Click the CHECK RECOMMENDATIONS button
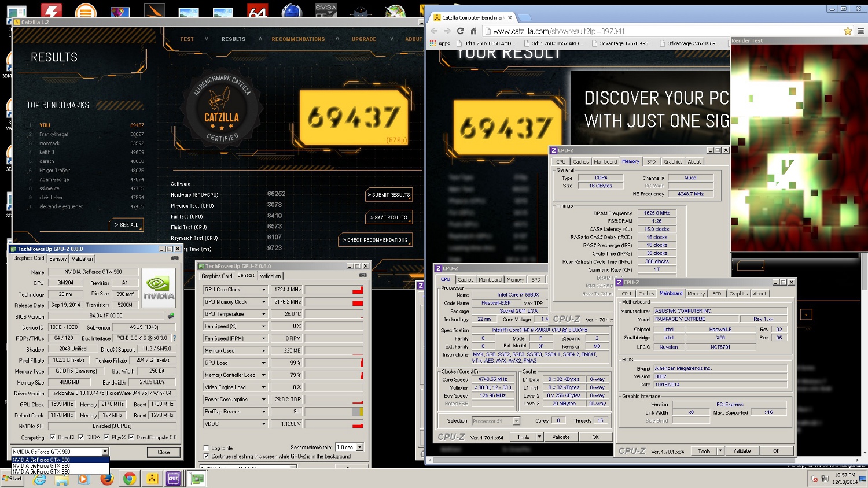Viewport: 868px width, 488px height. coord(376,240)
